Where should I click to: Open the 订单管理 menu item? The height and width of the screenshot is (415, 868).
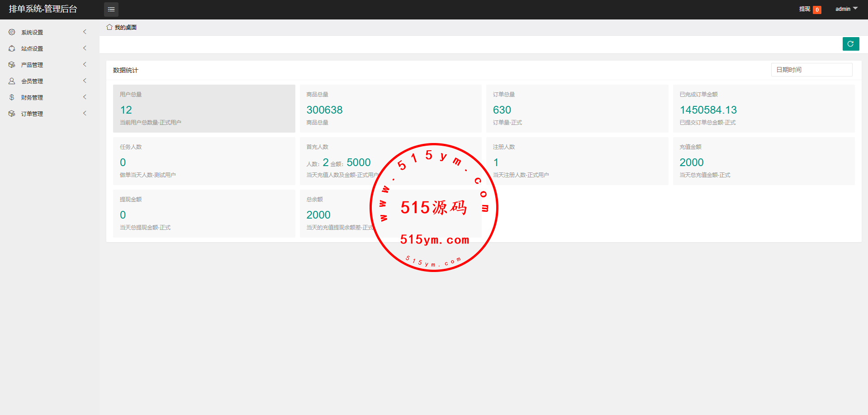32,114
